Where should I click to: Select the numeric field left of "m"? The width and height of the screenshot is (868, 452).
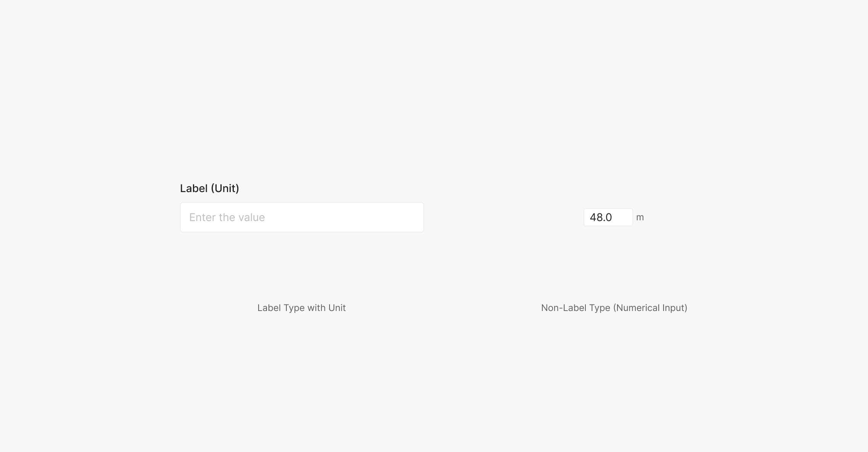pyautogui.click(x=608, y=217)
